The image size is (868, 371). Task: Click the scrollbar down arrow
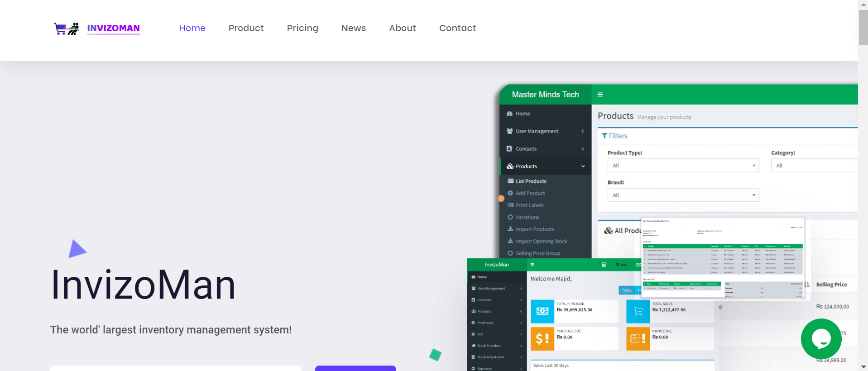(x=863, y=367)
